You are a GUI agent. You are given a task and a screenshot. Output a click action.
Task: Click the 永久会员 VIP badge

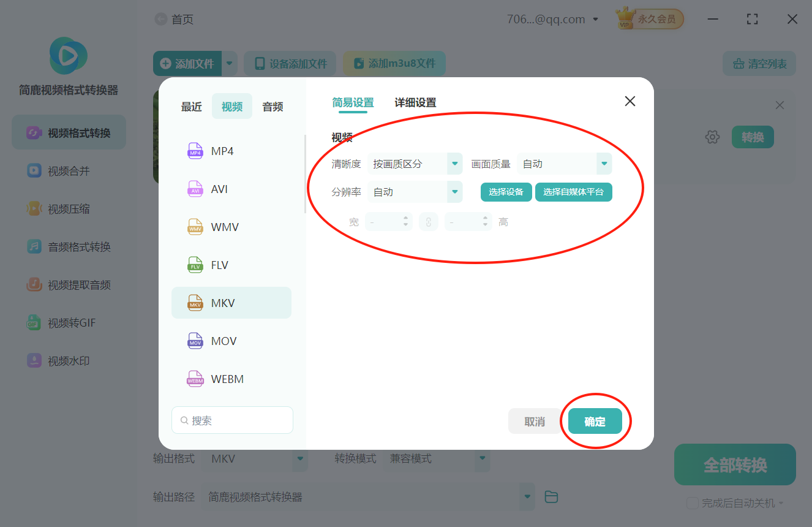click(648, 18)
